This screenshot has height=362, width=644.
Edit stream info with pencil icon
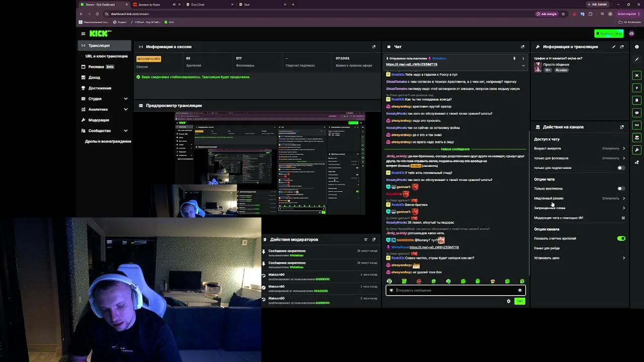[614, 47]
